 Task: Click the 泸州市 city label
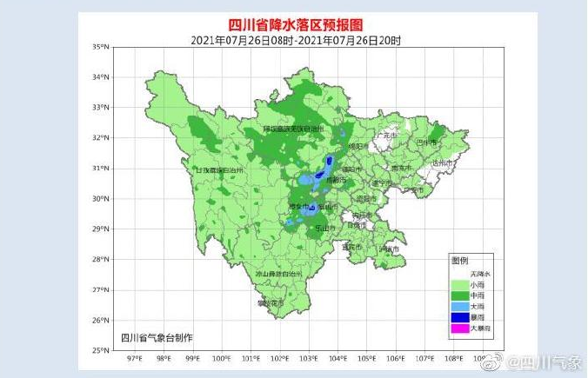coord(388,249)
